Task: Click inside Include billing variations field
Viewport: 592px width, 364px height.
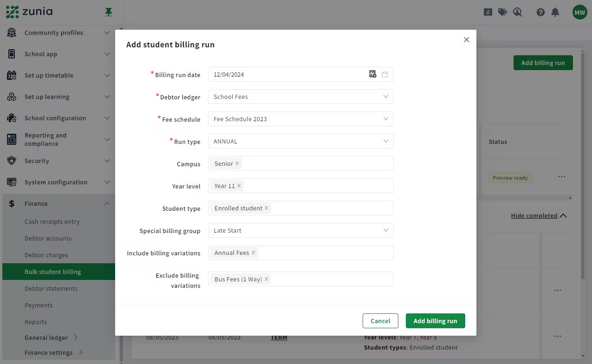Action: [x=301, y=253]
